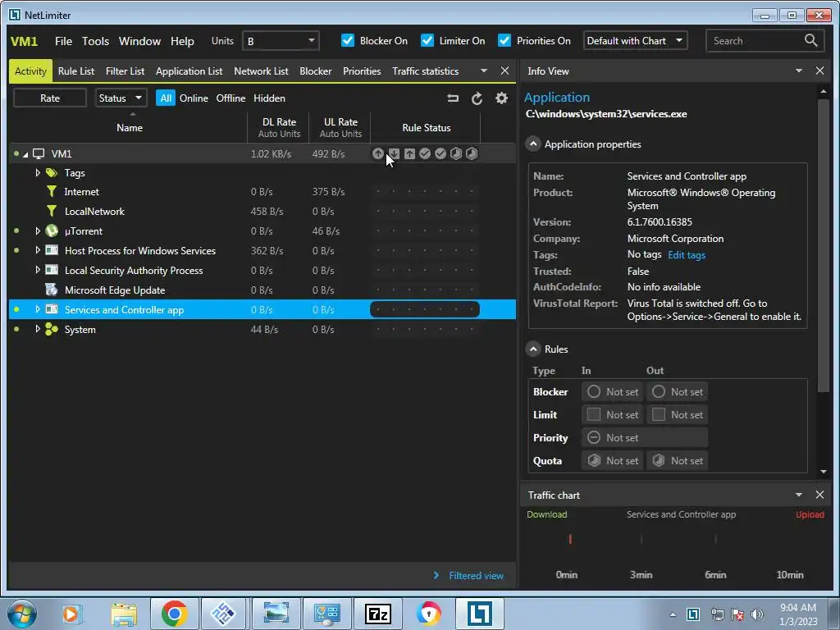Open the Traffic chart panel dropdown arrow
Viewport: 840px width, 630px height.
pyautogui.click(x=798, y=495)
